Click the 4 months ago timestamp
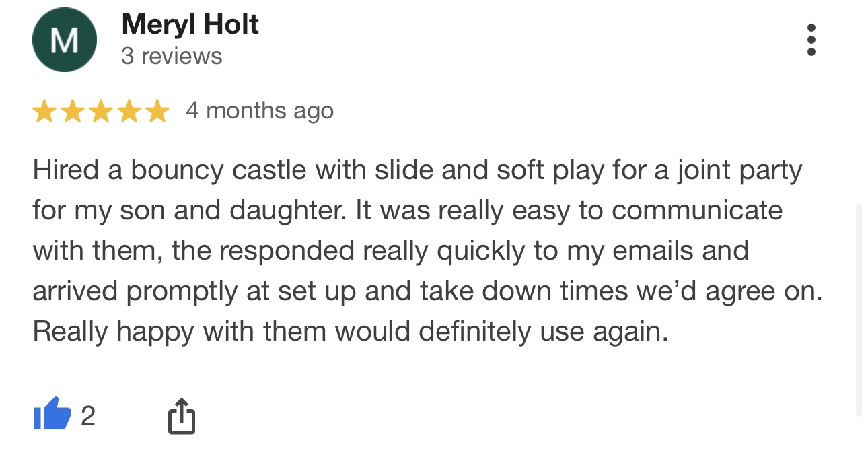 (260, 110)
